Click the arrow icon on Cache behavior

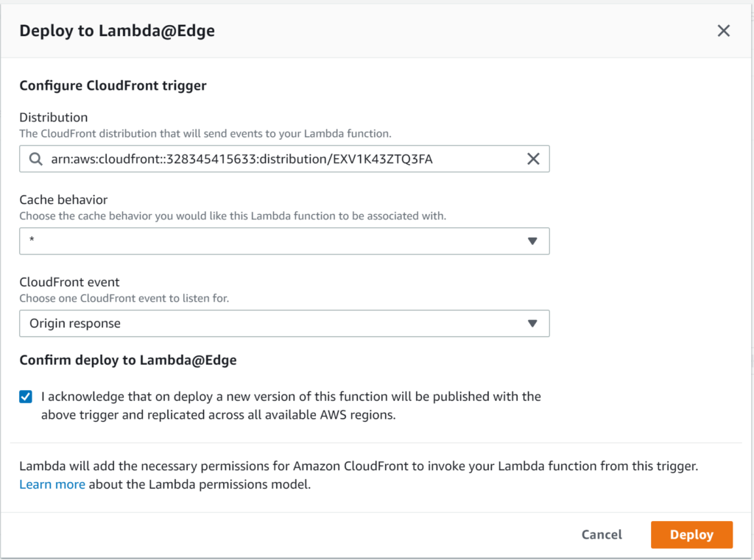(533, 241)
